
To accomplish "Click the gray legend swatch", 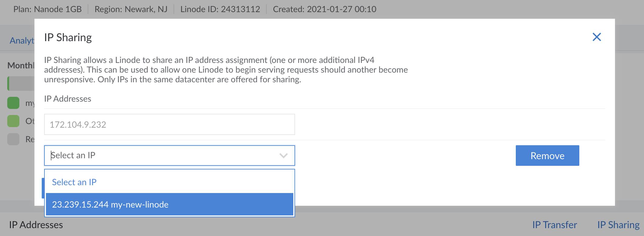I will (x=13, y=139).
